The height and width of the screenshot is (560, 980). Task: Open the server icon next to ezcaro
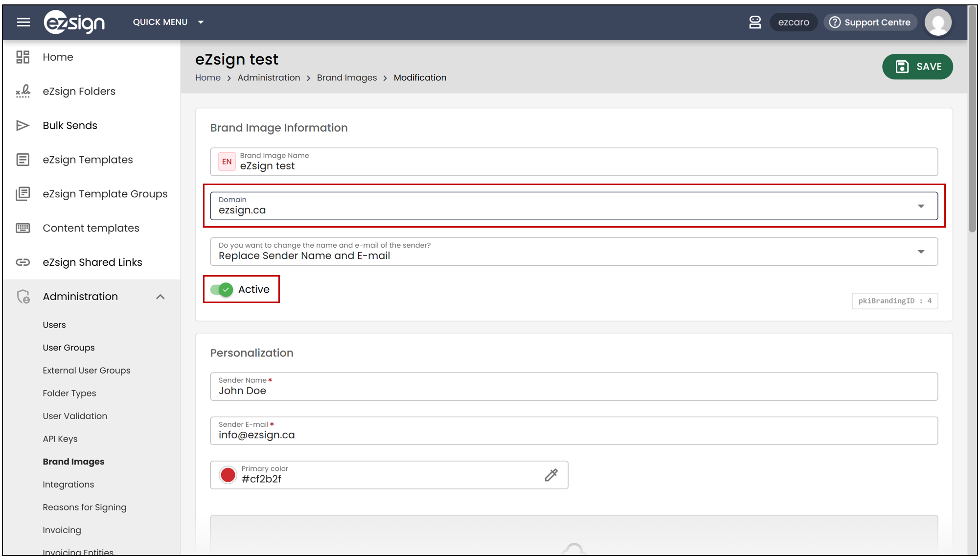pos(755,22)
